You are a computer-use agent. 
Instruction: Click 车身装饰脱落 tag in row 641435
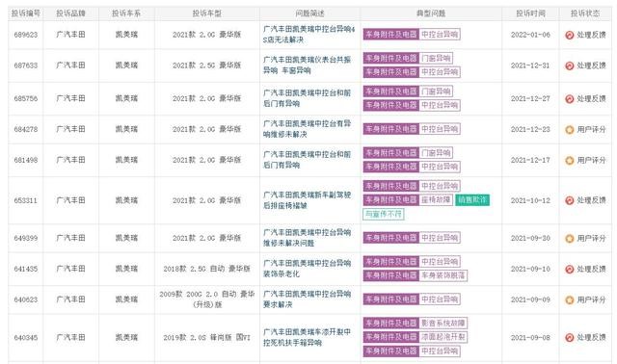point(443,275)
